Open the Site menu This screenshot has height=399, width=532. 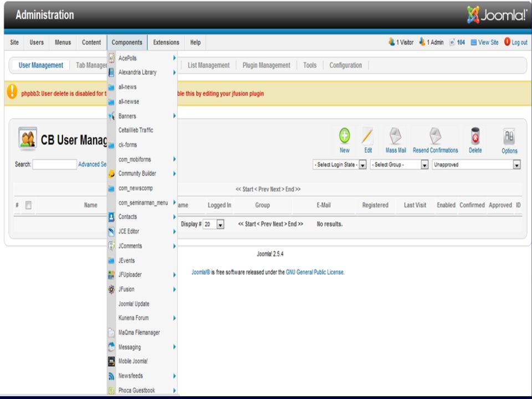14,43
